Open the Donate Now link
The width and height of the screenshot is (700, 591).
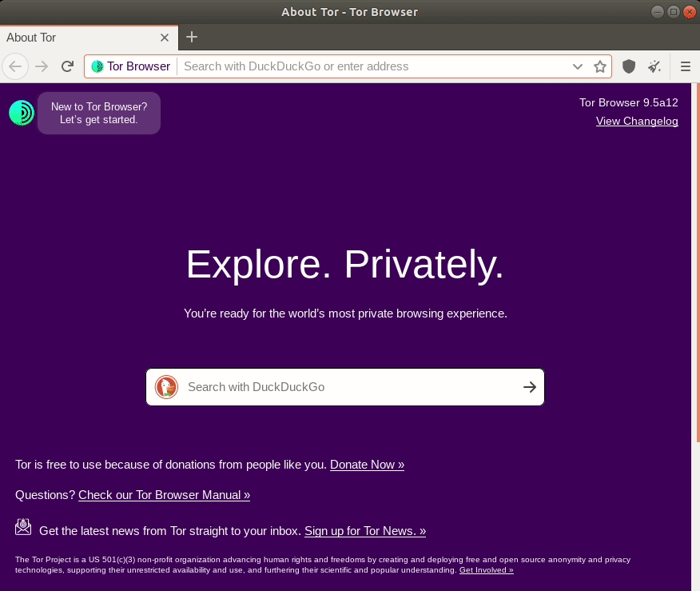pos(367,465)
